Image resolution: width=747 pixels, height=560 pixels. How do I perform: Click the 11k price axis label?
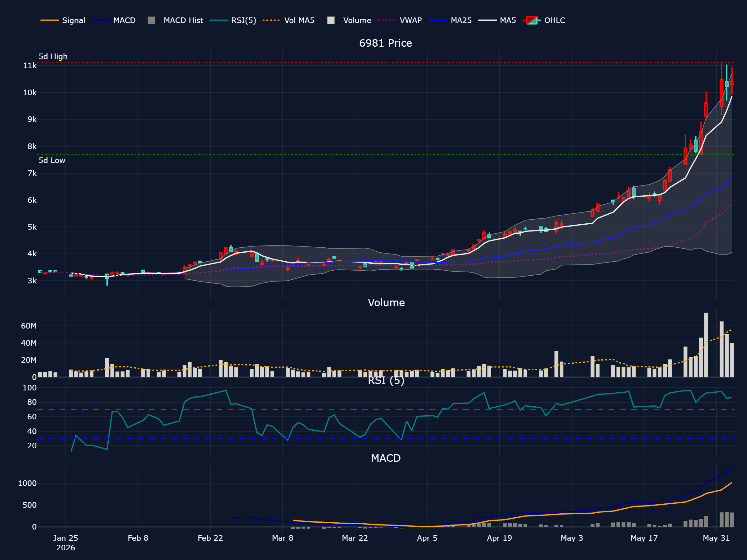pyautogui.click(x=30, y=65)
